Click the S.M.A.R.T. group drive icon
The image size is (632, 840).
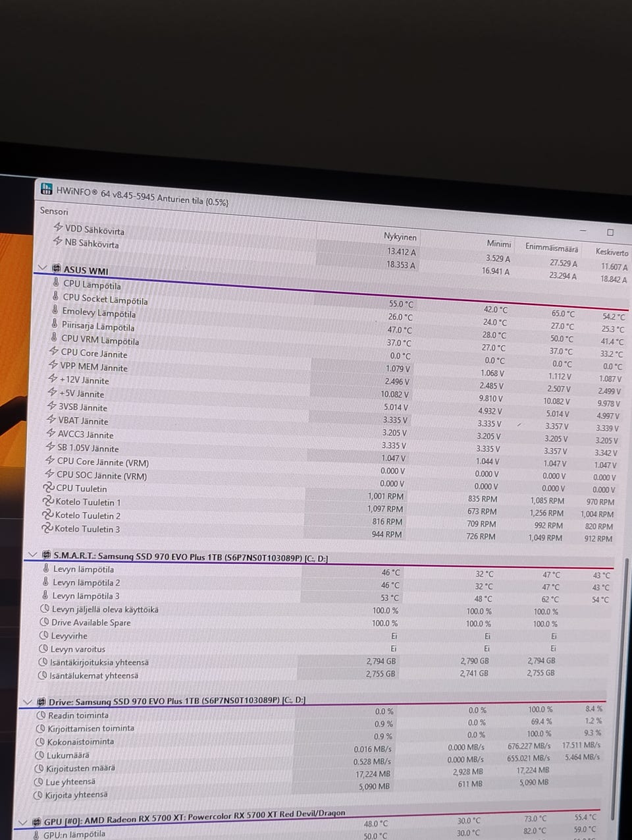pyautogui.click(x=46, y=555)
